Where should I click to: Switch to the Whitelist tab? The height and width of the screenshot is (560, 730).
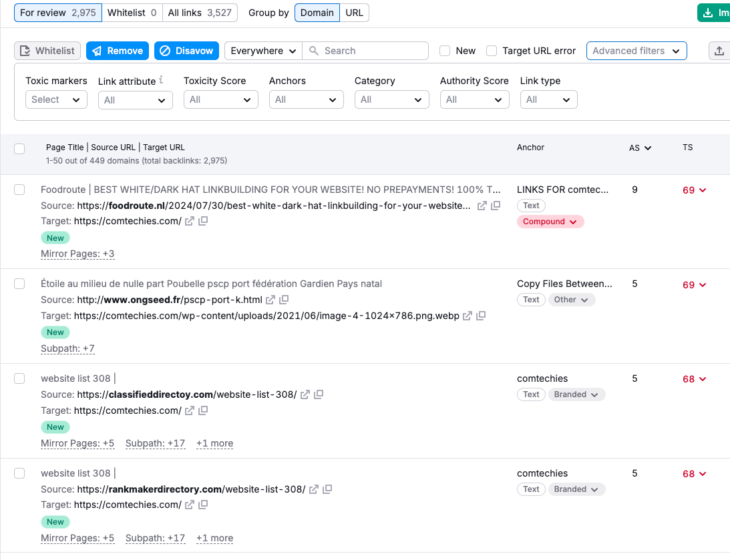click(132, 12)
